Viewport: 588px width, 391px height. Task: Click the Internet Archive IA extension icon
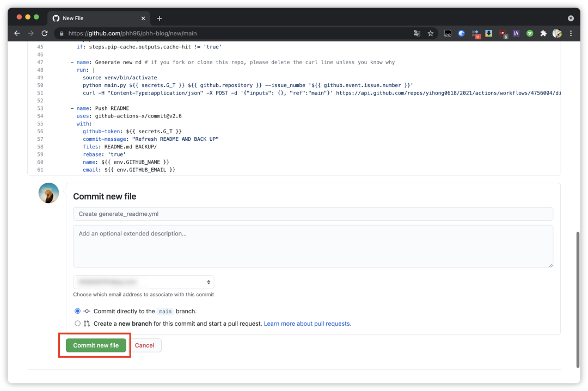pyautogui.click(x=516, y=33)
